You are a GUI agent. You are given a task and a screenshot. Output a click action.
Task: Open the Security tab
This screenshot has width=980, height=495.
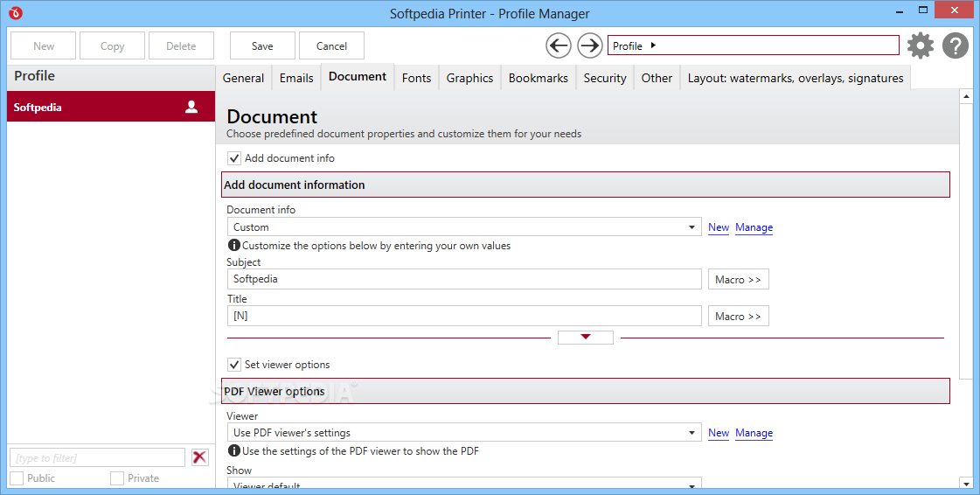605,78
